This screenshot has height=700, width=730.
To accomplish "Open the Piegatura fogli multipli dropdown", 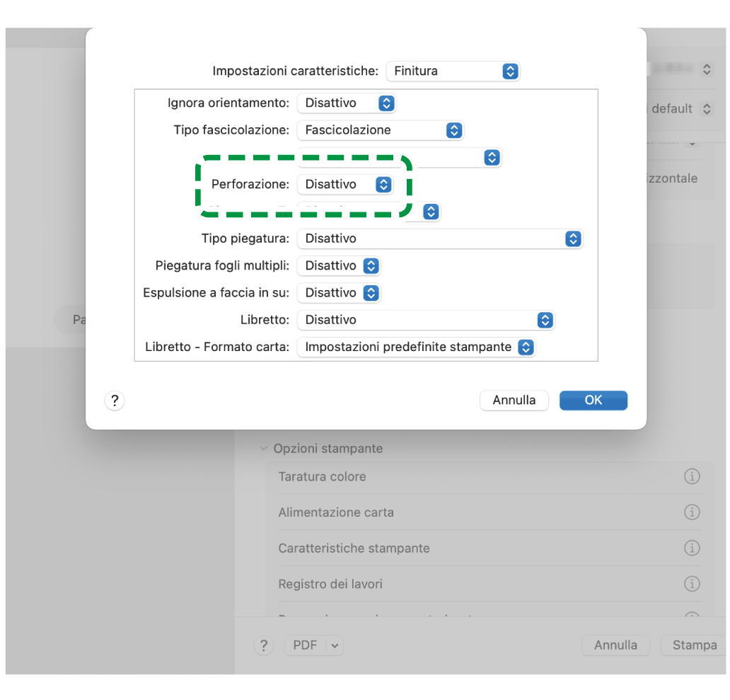I will [338, 266].
